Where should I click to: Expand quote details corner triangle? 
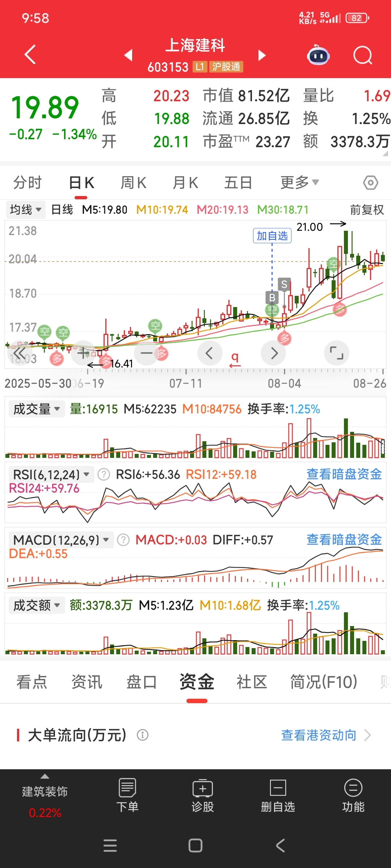point(385,153)
